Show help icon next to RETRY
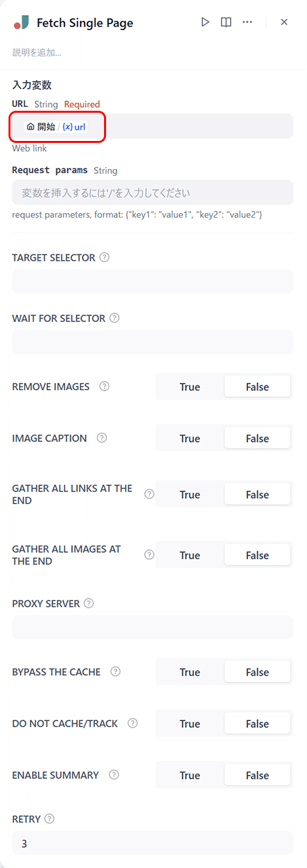Screen dimensions: 307x868 [50, 819]
